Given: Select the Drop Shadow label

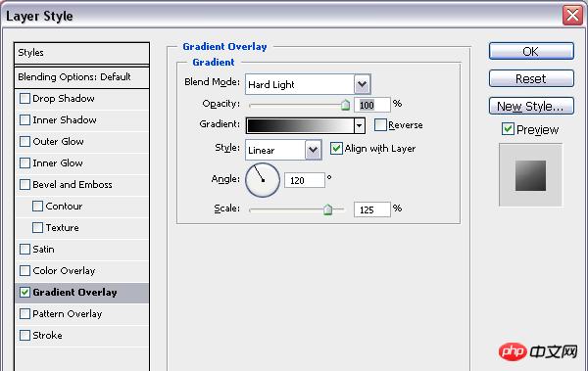Looking at the screenshot, I should pos(64,99).
